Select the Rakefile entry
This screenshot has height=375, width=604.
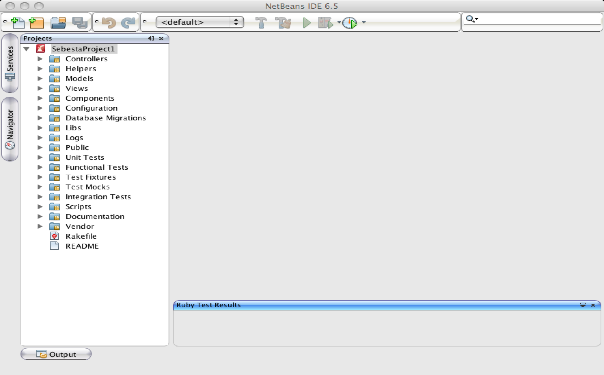[x=81, y=236]
